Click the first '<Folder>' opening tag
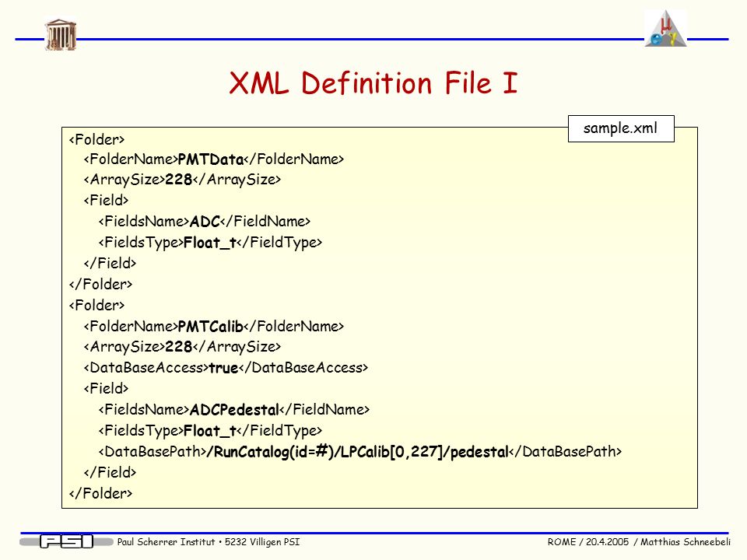Viewport: 747px width, 560px height. tap(96, 139)
